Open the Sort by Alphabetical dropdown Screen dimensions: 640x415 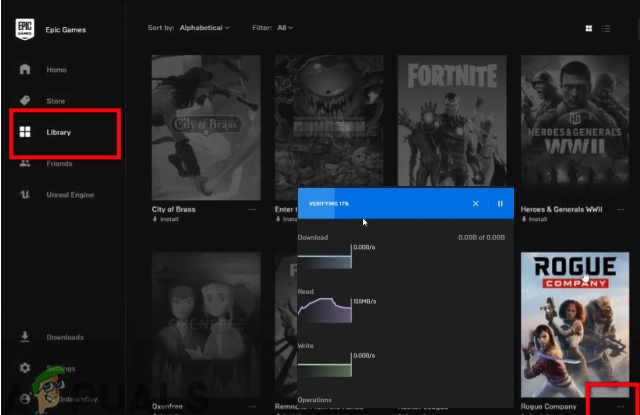click(204, 28)
